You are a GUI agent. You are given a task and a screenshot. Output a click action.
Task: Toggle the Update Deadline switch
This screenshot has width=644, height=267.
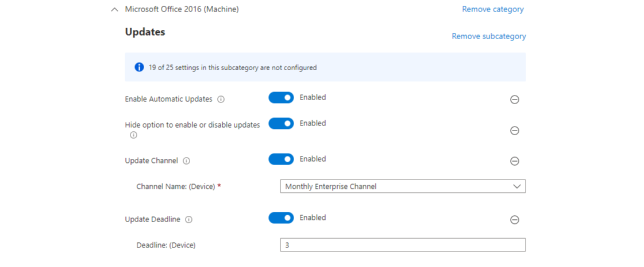tap(281, 218)
